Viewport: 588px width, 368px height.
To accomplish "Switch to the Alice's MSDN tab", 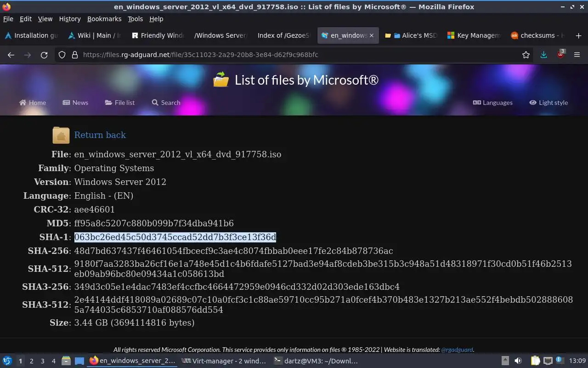I will point(411,35).
